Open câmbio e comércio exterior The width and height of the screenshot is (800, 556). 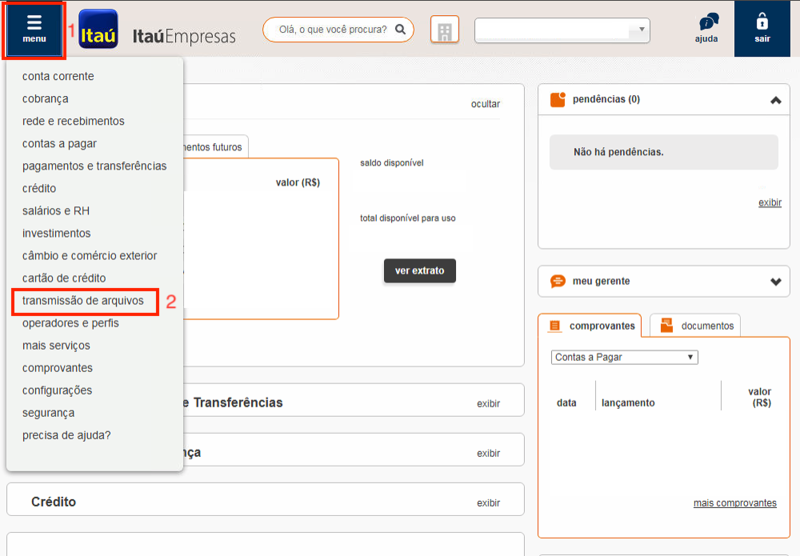(x=89, y=256)
